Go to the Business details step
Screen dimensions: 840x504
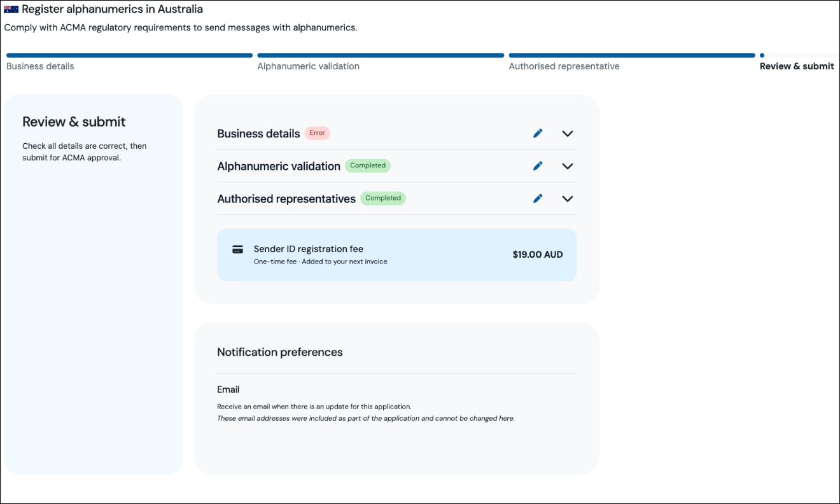40,66
